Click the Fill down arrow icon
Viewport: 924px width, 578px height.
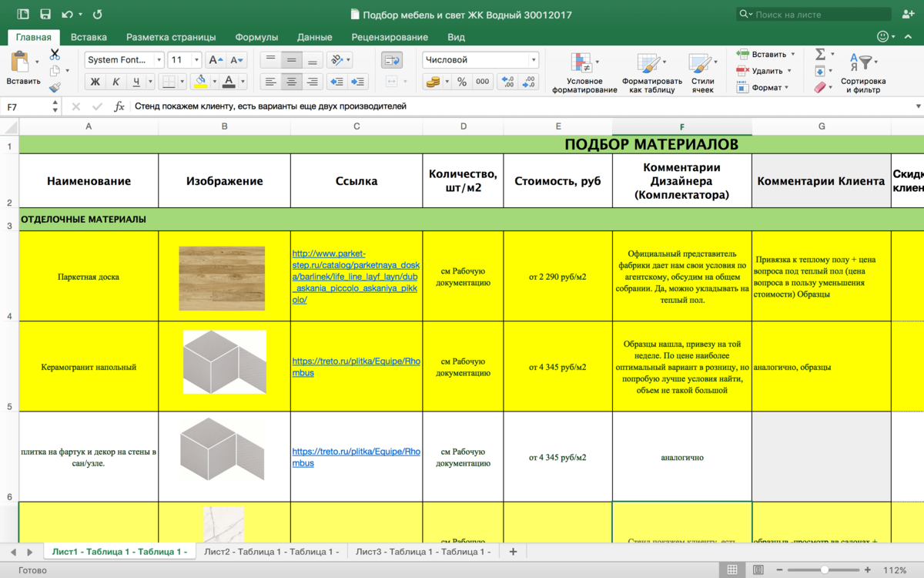pyautogui.click(x=820, y=71)
